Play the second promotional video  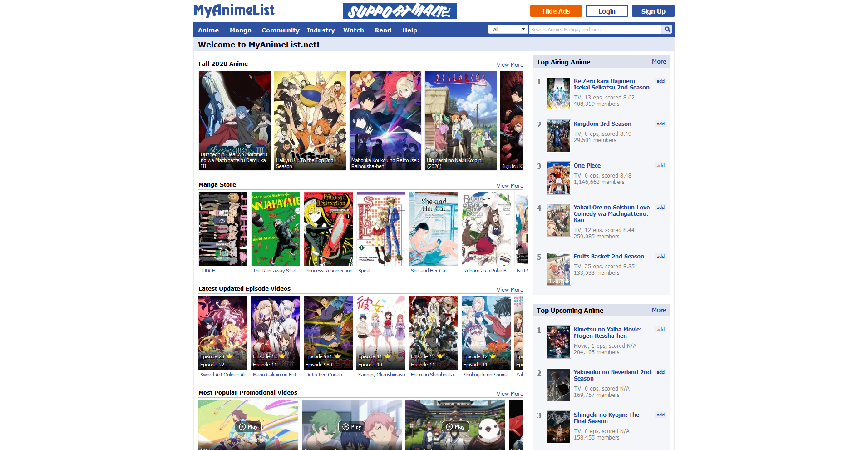point(352,426)
